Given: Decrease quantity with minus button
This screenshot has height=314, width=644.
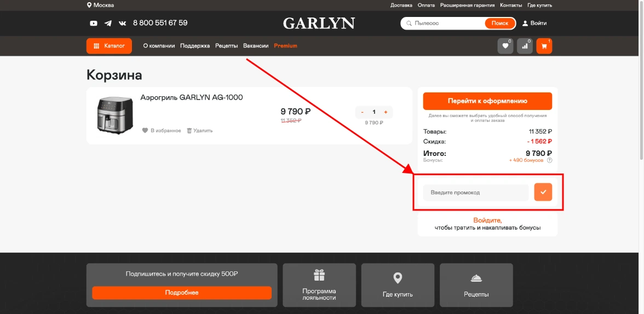Looking at the screenshot, I should point(363,112).
